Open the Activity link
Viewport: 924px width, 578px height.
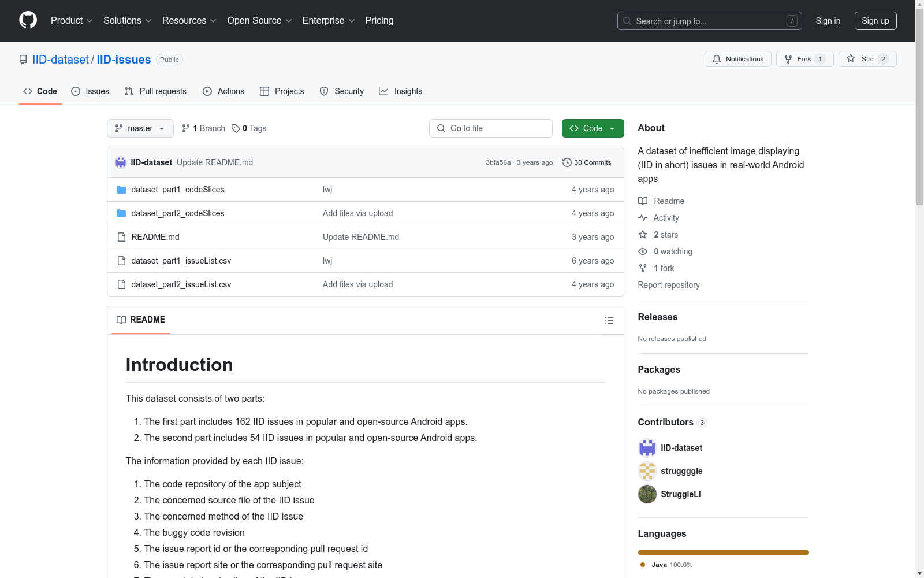click(659, 218)
